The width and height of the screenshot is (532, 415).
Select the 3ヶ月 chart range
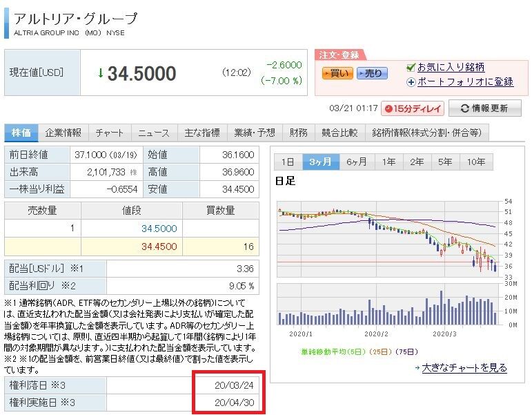click(x=321, y=162)
